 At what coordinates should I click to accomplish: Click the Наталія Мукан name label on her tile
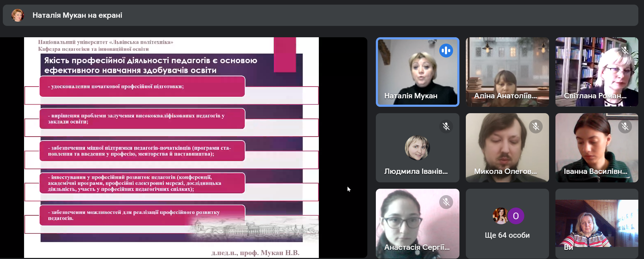[x=411, y=96]
